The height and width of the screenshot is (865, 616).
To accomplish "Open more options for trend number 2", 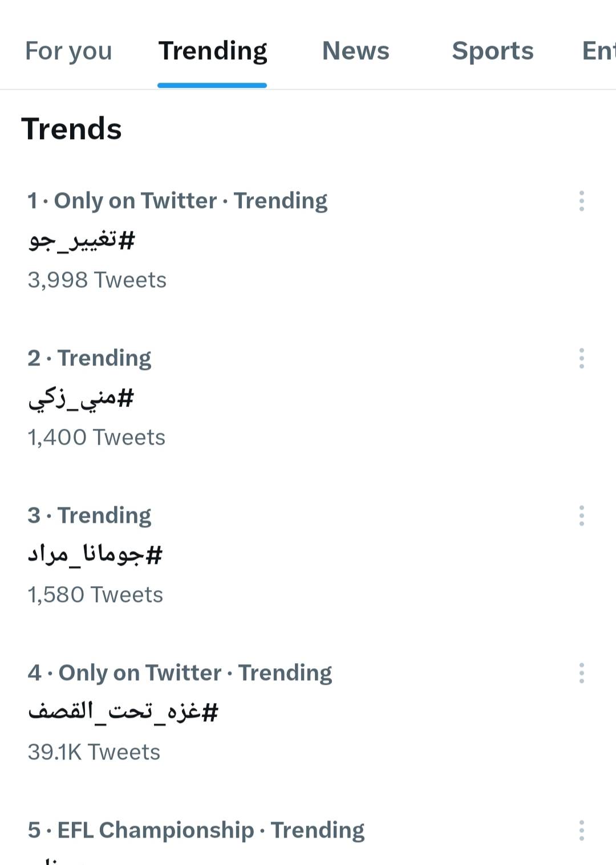I will point(581,359).
